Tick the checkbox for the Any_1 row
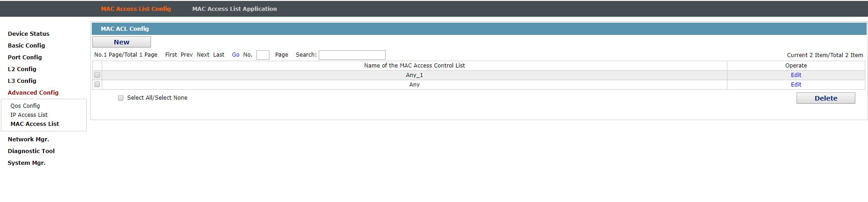This screenshot has height=202, width=868. (x=97, y=75)
